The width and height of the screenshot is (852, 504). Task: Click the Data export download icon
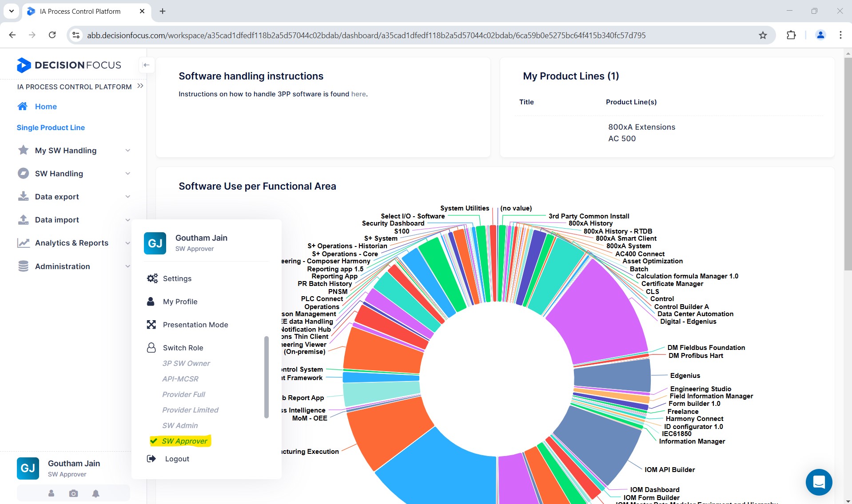tap(23, 196)
